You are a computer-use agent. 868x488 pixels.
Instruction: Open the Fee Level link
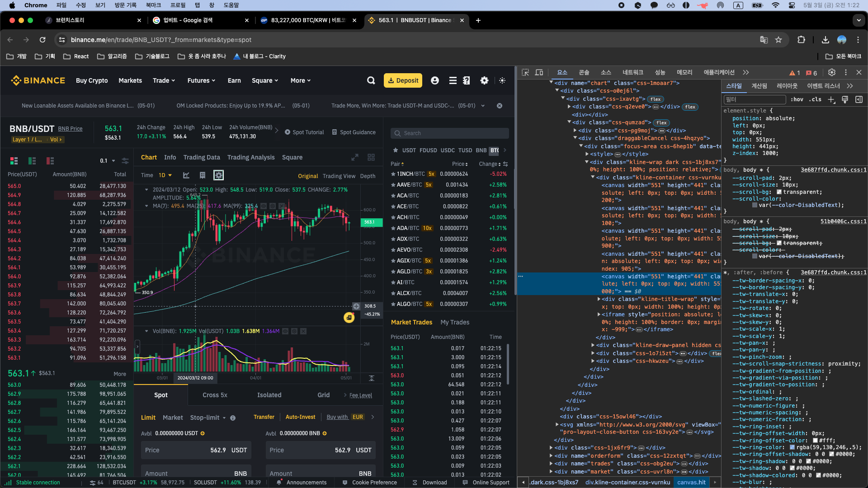(360, 395)
